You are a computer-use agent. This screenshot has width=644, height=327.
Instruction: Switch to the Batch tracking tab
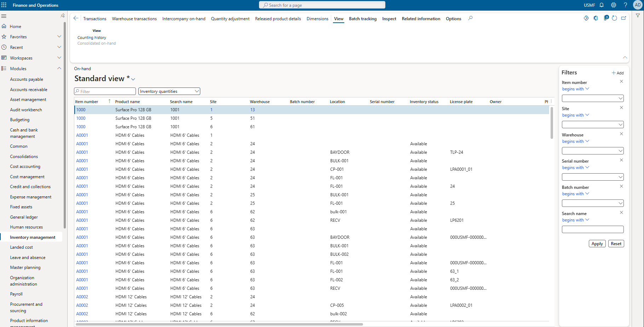click(x=363, y=18)
